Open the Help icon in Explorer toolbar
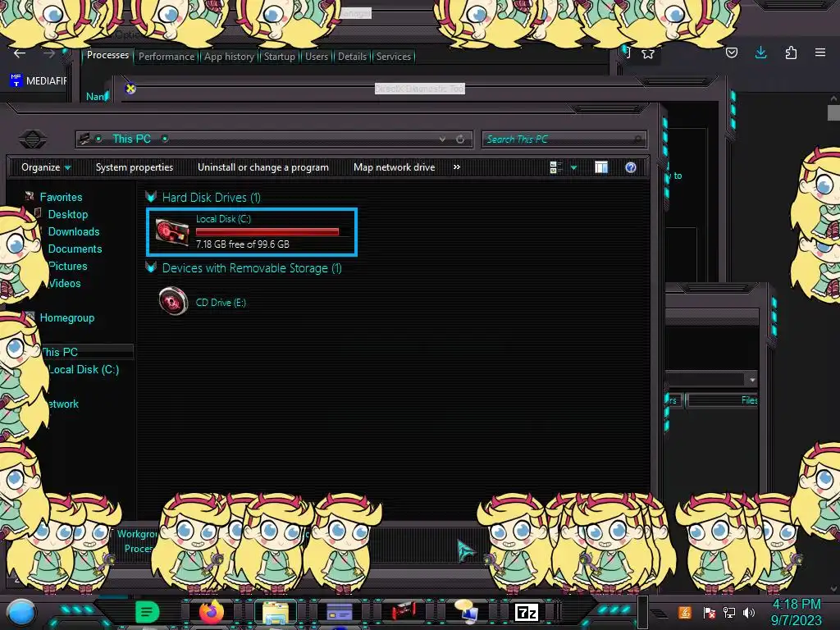840x630 pixels. pyautogui.click(x=631, y=167)
